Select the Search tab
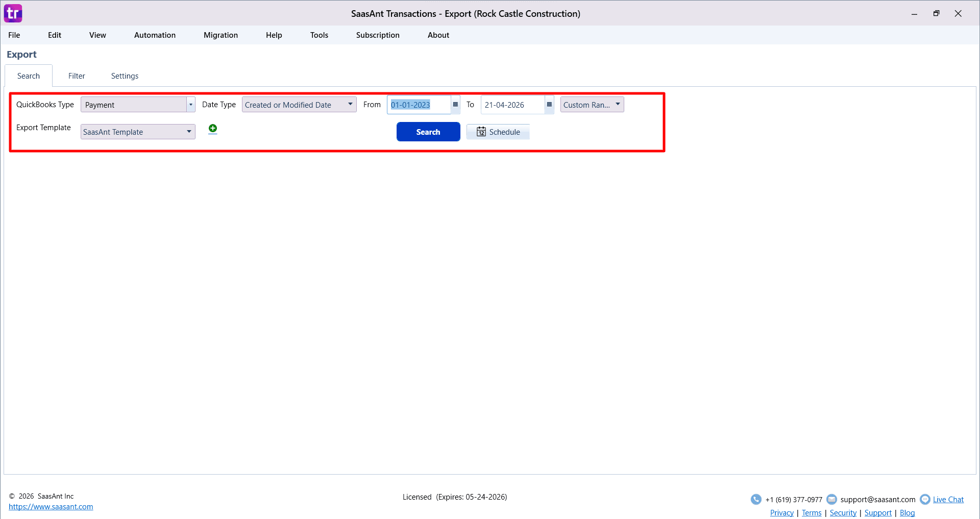Image resolution: width=980 pixels, height=519 pixels. click(29, 76)
